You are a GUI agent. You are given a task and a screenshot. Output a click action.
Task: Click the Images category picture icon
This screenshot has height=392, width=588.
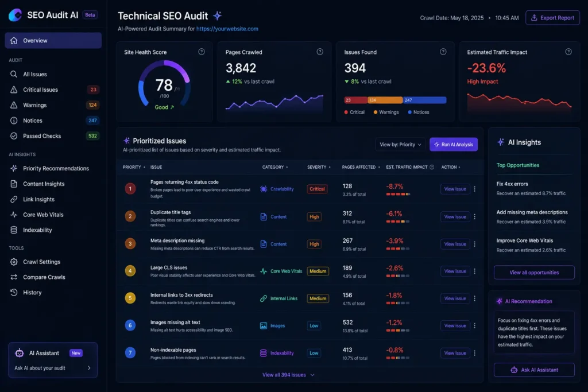click(x=264, y=325)
